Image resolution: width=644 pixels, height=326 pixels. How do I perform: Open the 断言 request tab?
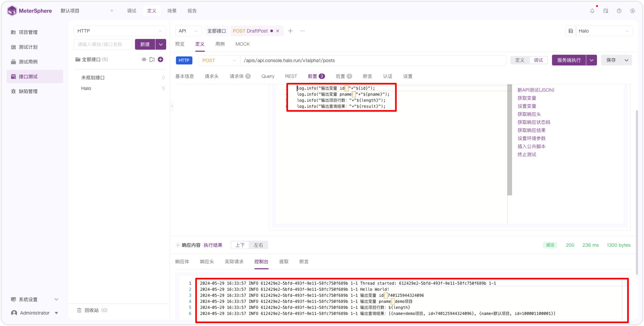click(x=367, y=76)
